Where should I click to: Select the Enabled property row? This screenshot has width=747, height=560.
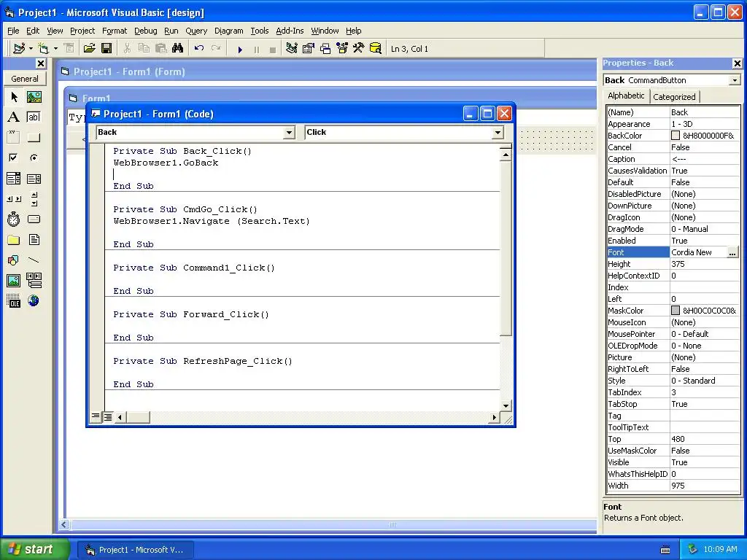click(x=673, y=241)
